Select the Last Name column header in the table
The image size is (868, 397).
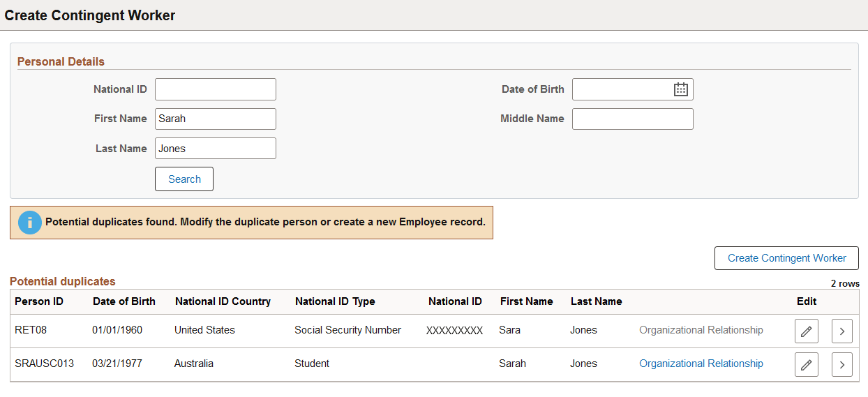pyautogui.click(x=596, y=301)
